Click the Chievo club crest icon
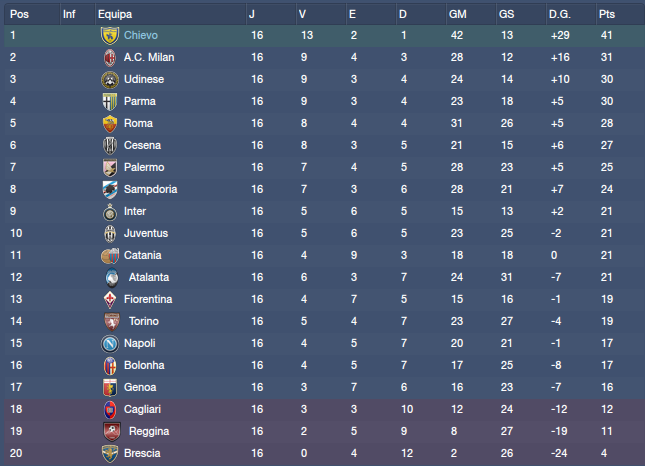 (110, 35)
